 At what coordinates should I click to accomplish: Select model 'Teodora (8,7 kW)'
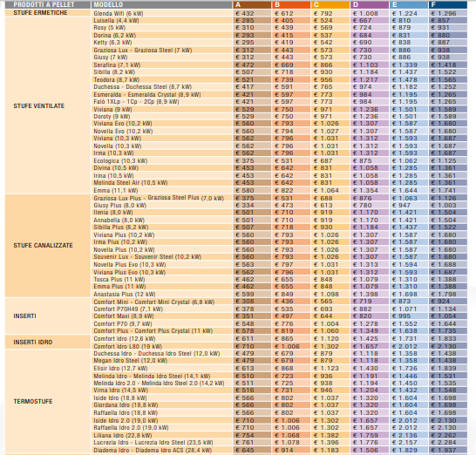pyautogui.click(x=117, y=80)
